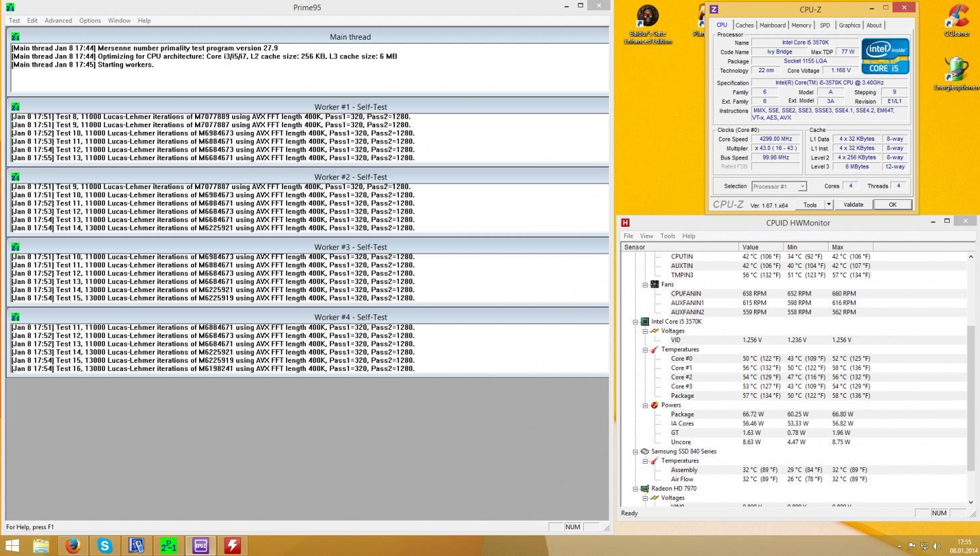Collapse the Powers node
This screenshot has height=556, width=980.
(x=645, y=405)
